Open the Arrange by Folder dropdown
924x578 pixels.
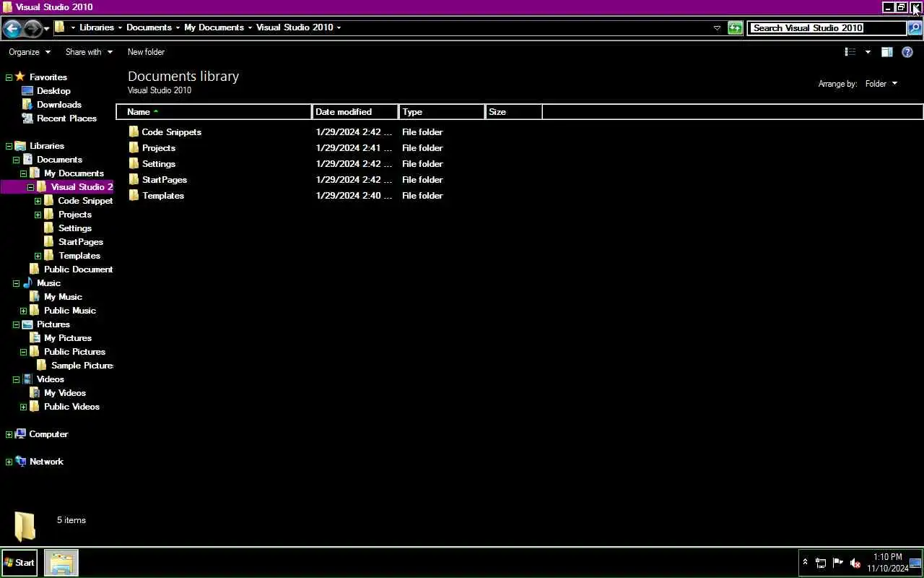pyautogui.click(x=881, y=84)
